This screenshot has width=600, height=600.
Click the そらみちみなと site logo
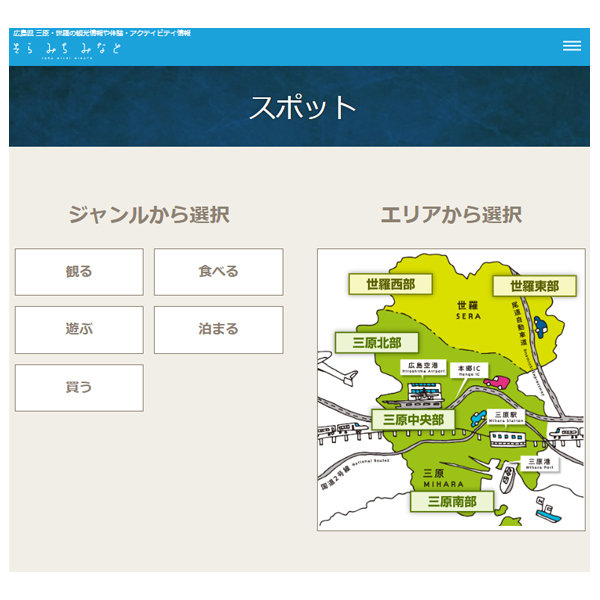67,48
